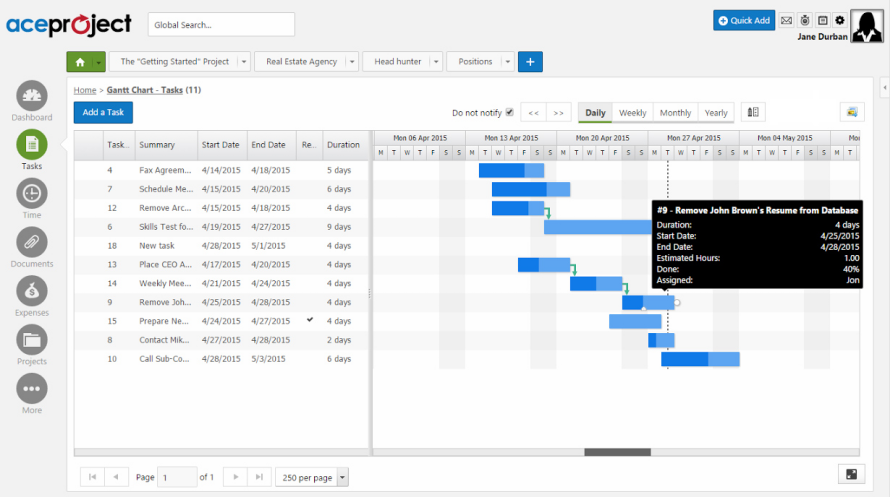Open the Time clock icon in sidebar

(x=32, y=193)
